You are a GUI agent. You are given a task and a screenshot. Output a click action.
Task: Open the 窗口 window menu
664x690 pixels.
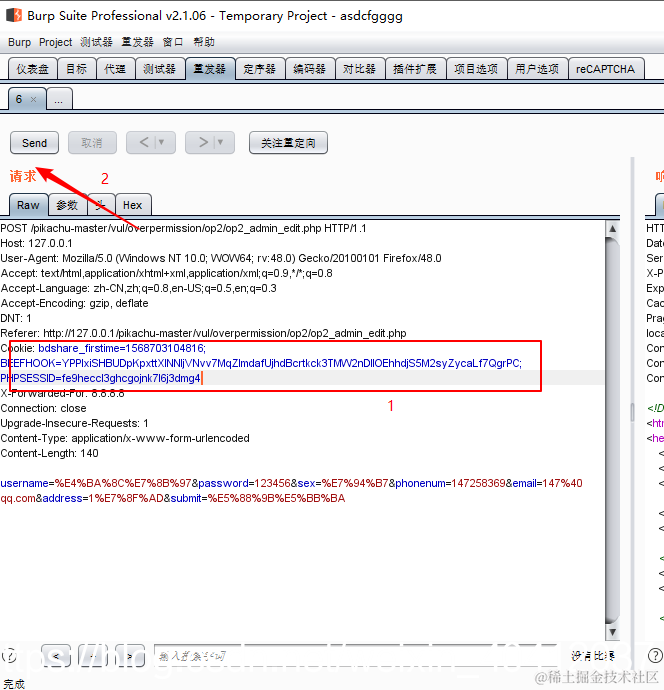tap(172, 42)
